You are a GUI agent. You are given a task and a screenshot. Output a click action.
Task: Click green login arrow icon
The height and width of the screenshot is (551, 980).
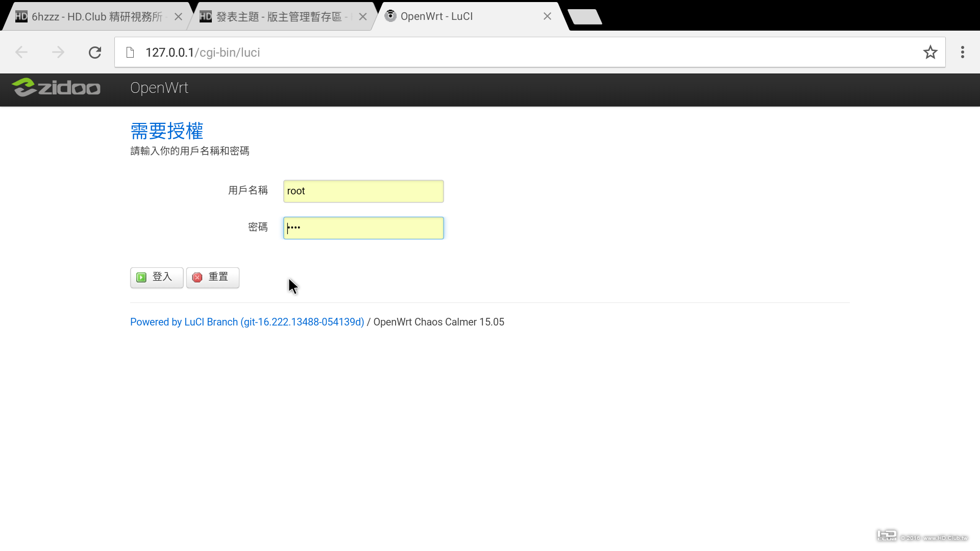(x=141, y=277)
